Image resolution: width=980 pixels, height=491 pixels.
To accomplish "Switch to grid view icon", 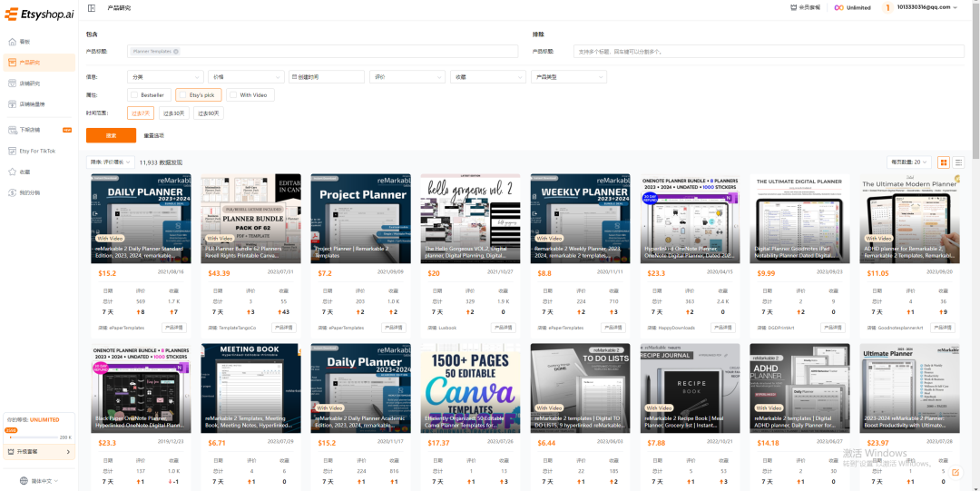I will [x=944, y=162].
